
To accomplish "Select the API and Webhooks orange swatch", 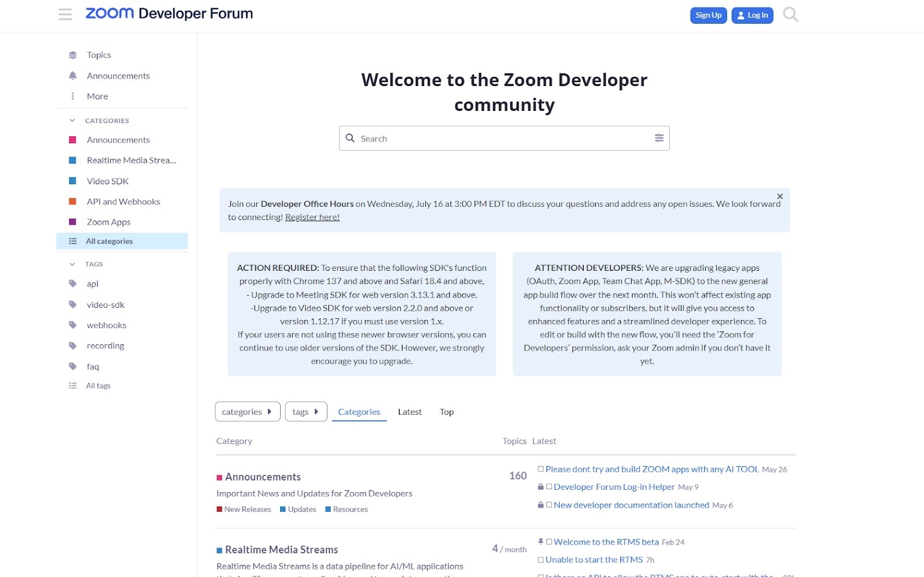I will click(x=73, y=202).
